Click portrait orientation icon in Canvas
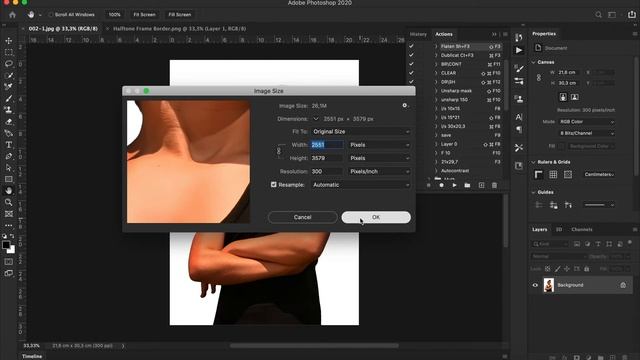Viewport: 640px width, 360px height. 563,97
